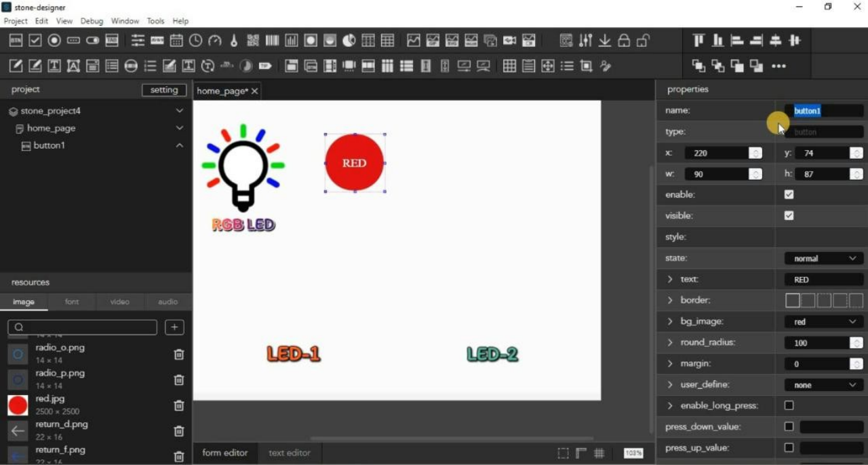This screenshot has width=868, height=465.
Task: Align selected widgets to top
Action: 698,41
